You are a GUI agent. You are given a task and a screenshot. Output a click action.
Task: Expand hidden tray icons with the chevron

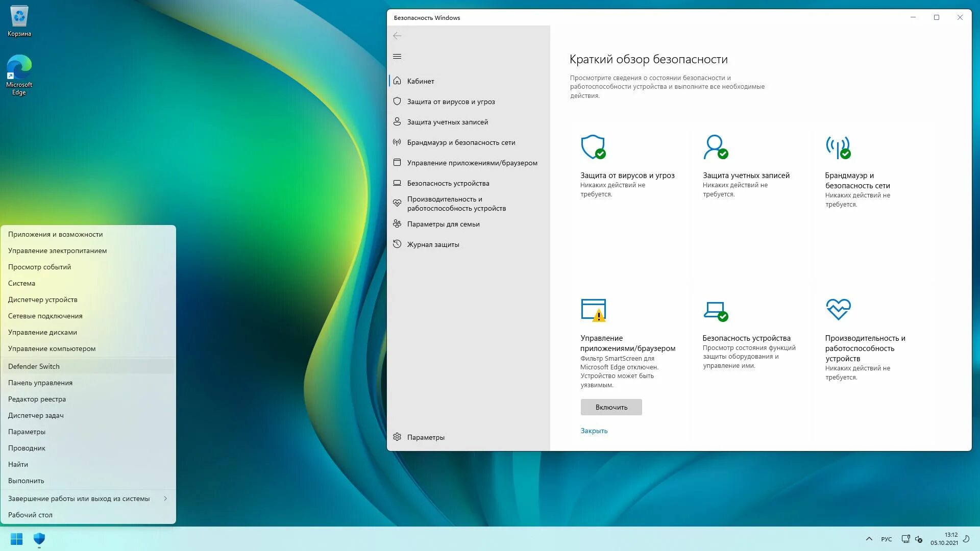tap(869, 539)
